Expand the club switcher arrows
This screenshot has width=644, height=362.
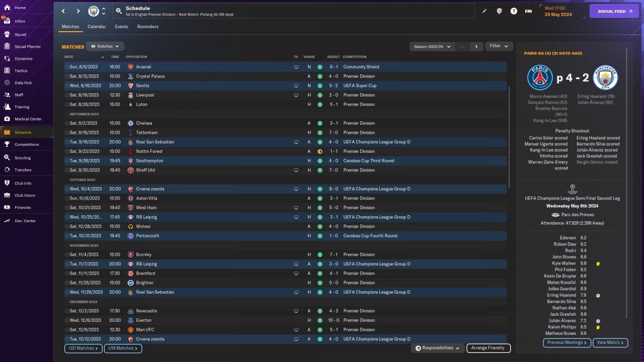pos(104,11)
